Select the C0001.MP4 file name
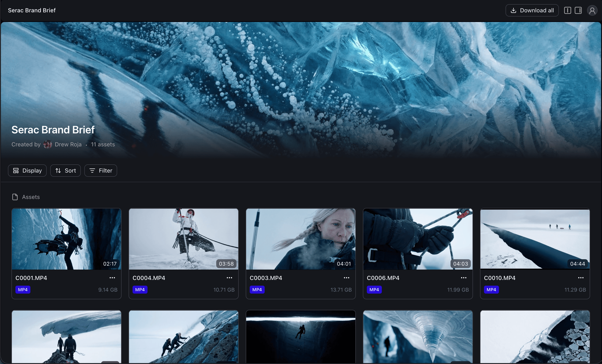This screenshot has height=364, width=602. point(31,278)
